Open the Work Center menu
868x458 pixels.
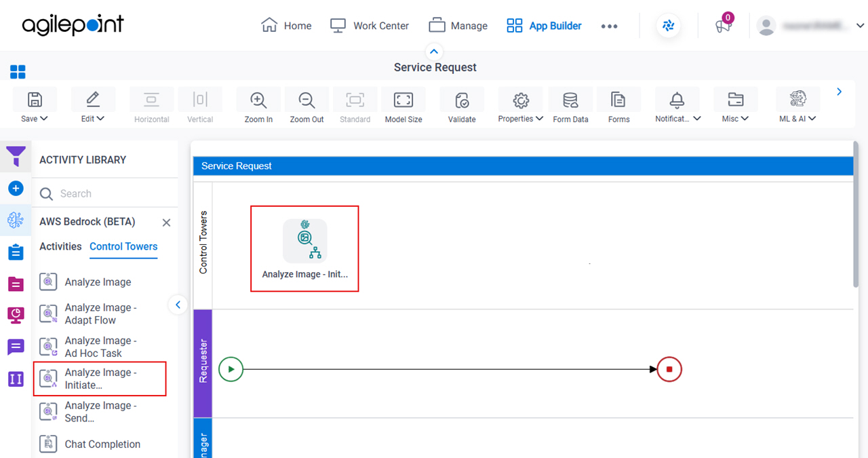click(370, 26)
